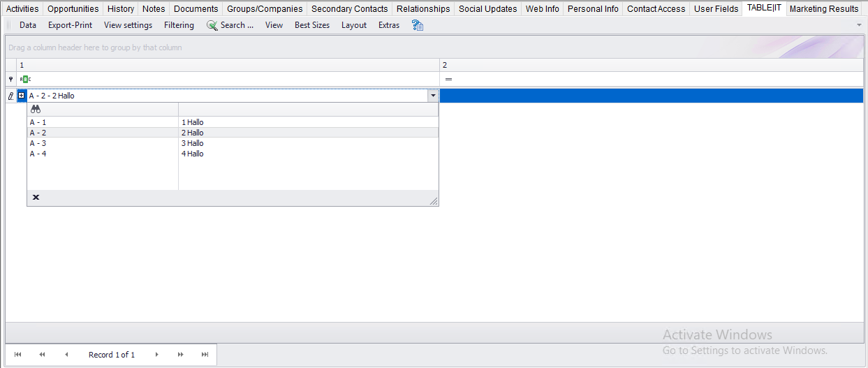The image size is (868, 368).
Task: Open the Documents tab
Action: [196, 8]
